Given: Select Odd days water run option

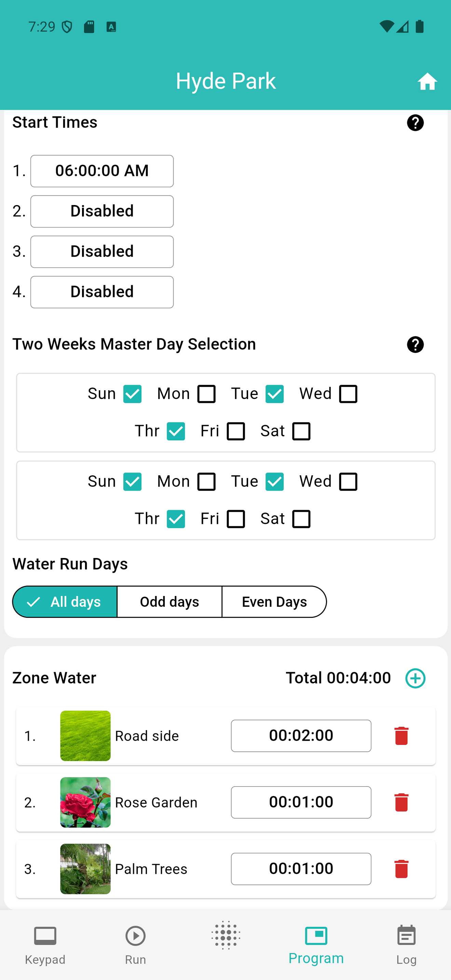Looking at the screenshot, I should (169, 602).
